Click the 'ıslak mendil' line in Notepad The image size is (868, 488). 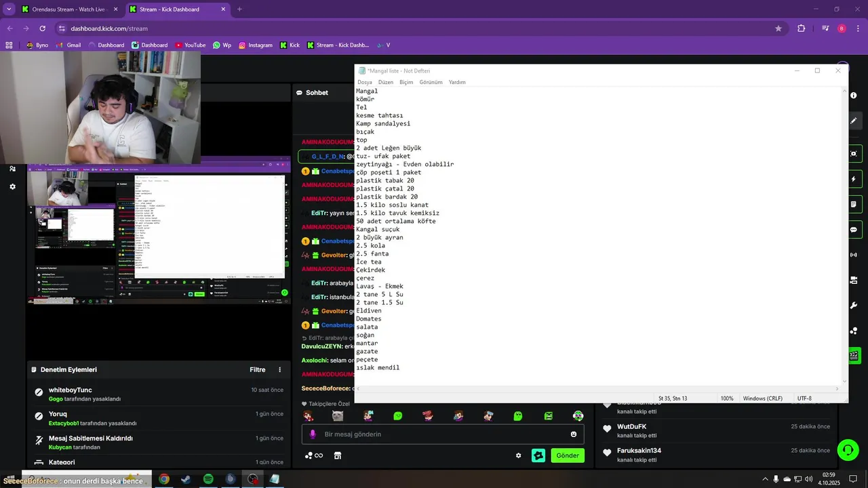point(378,367)
